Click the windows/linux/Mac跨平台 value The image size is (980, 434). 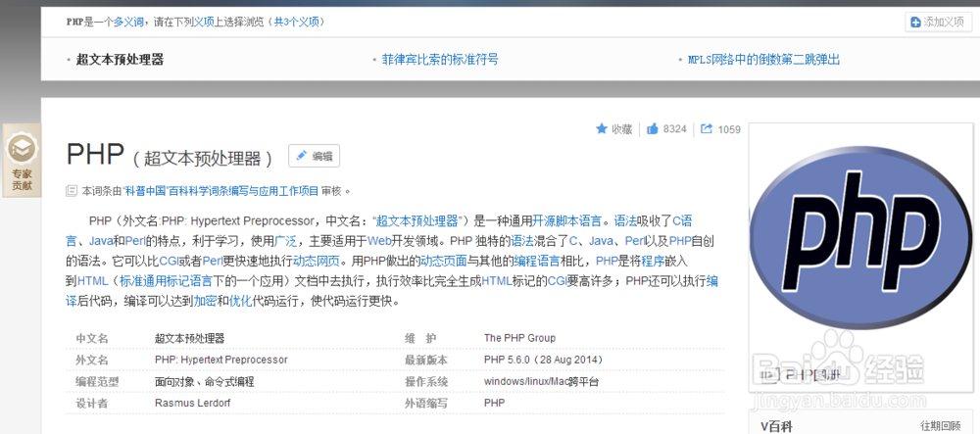pos(541,381)
